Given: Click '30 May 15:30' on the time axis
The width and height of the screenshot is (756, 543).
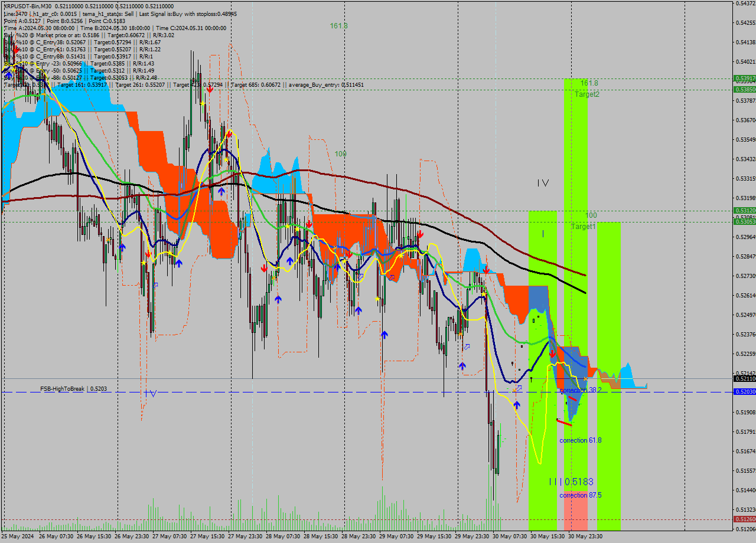Looking at the screenshot, I should pyautogui.click(x=549, y=537).
